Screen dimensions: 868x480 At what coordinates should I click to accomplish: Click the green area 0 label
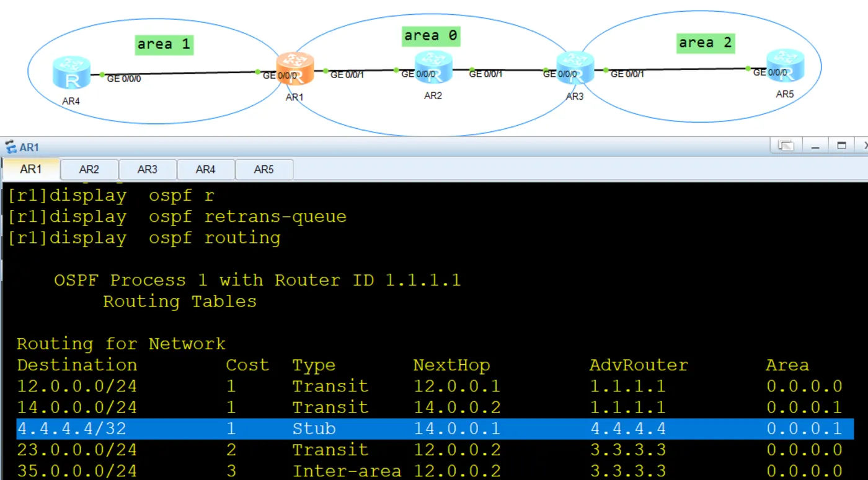click(x=430, y=36)
